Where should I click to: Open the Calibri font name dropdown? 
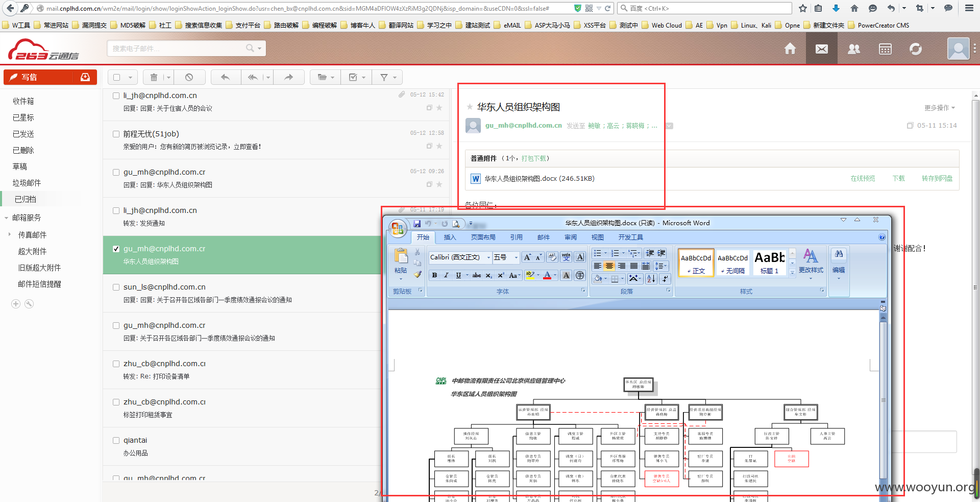click(x=488, y=257)
